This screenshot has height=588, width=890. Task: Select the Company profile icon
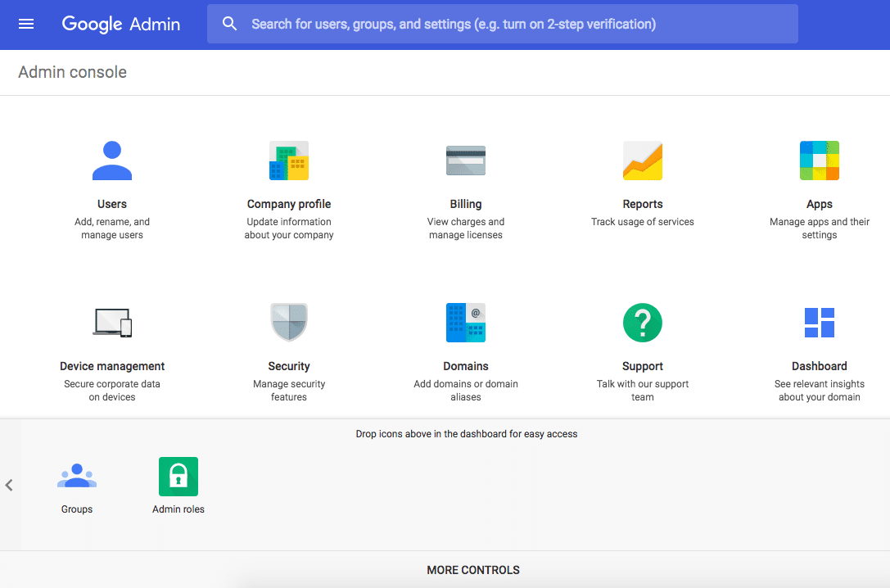[289, 161]
